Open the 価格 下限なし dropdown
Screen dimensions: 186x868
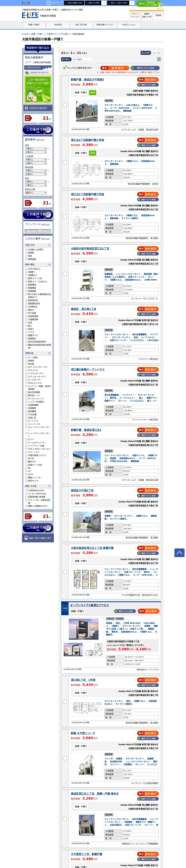click(35, 149)
